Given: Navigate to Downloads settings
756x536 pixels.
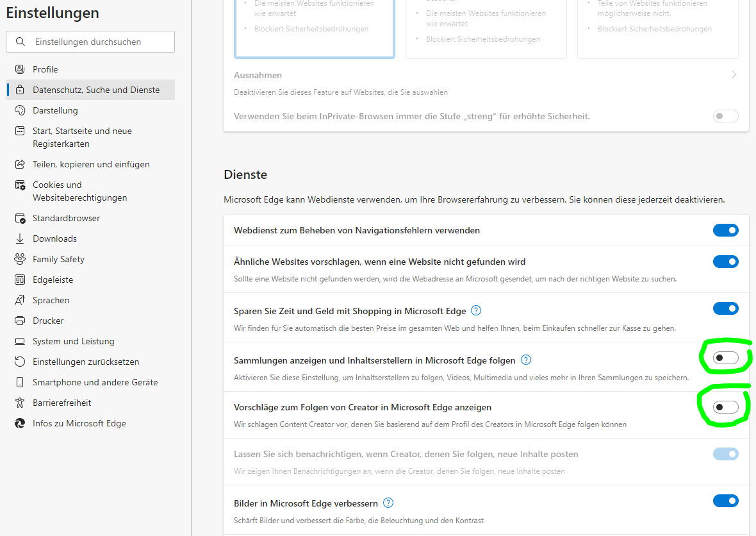Looking at the screenshot, I should coord(90,239).
